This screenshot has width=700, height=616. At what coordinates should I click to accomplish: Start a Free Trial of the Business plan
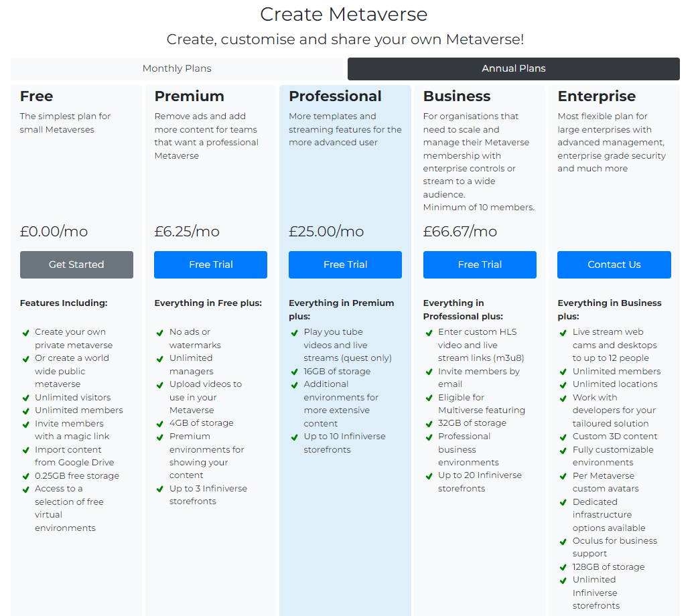click(x=480, y=264)
